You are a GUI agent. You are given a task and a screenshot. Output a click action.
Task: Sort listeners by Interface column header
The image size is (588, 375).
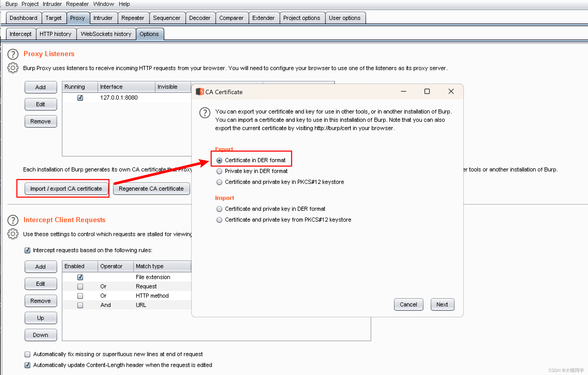coord(126,87)
